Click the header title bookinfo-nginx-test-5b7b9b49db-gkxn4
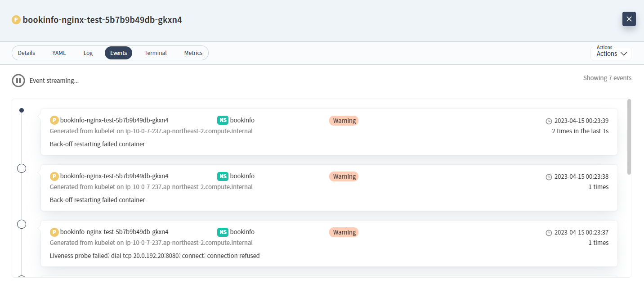This screenshot has height=289, width=644. coord(103,20)
